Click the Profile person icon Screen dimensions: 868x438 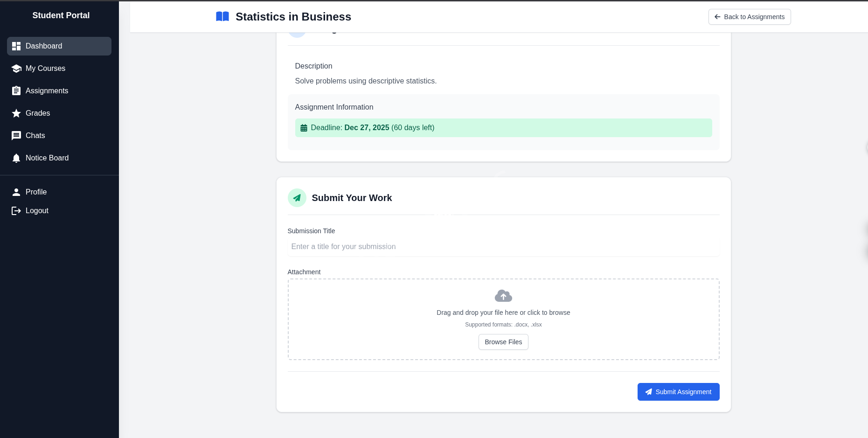click(16, 192)
